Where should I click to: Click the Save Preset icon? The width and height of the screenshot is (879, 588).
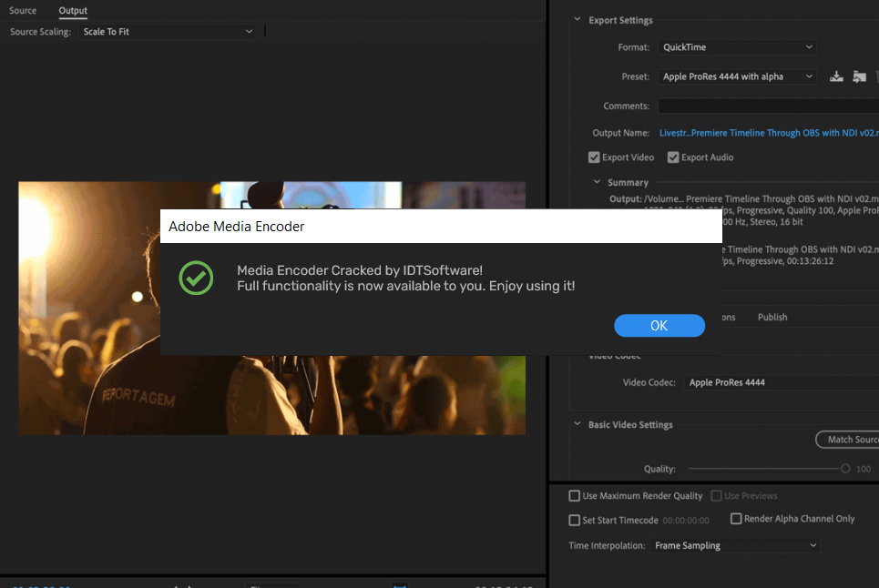836,76
